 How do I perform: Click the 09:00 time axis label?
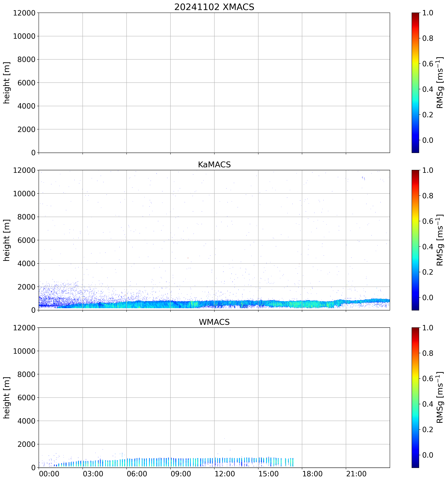[181, 474]
